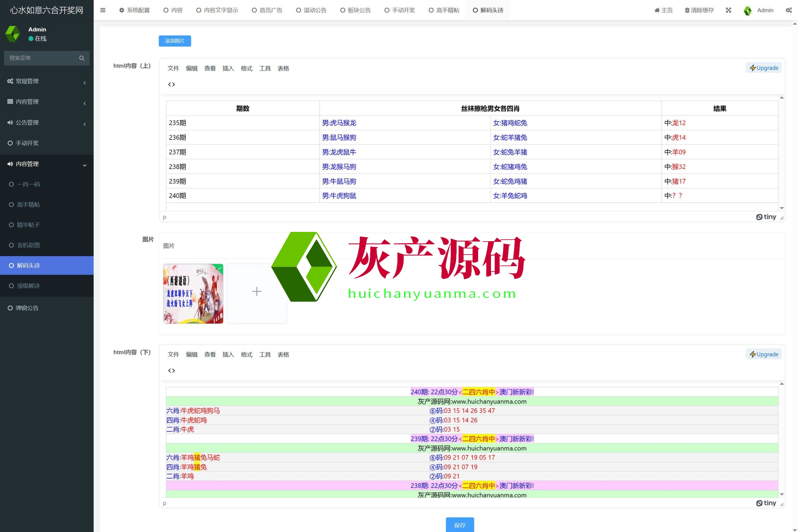
Task: Click the source code icon in upper editor
Action: (x=171, y=84)
